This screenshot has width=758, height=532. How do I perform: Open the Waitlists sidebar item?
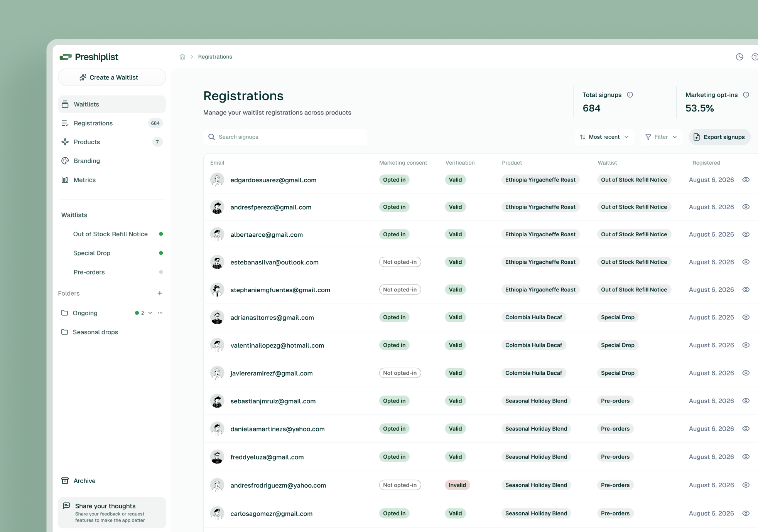click(x=112, y=104)
